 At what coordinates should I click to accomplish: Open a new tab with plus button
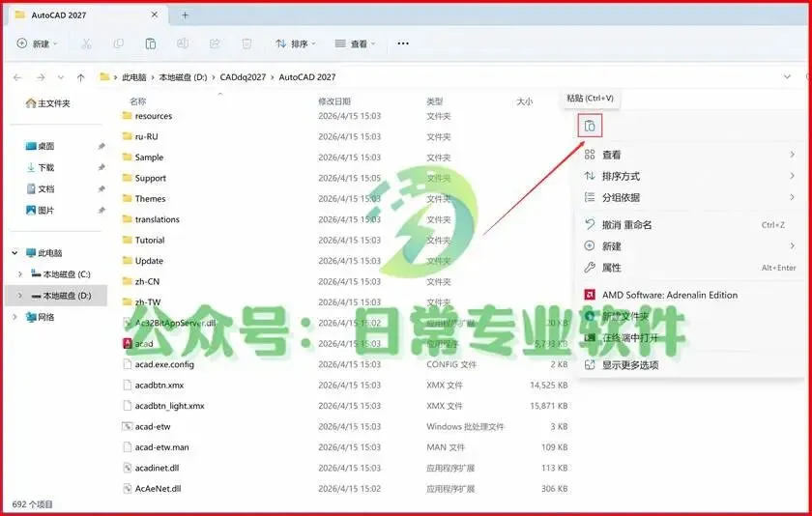(185, 15)
